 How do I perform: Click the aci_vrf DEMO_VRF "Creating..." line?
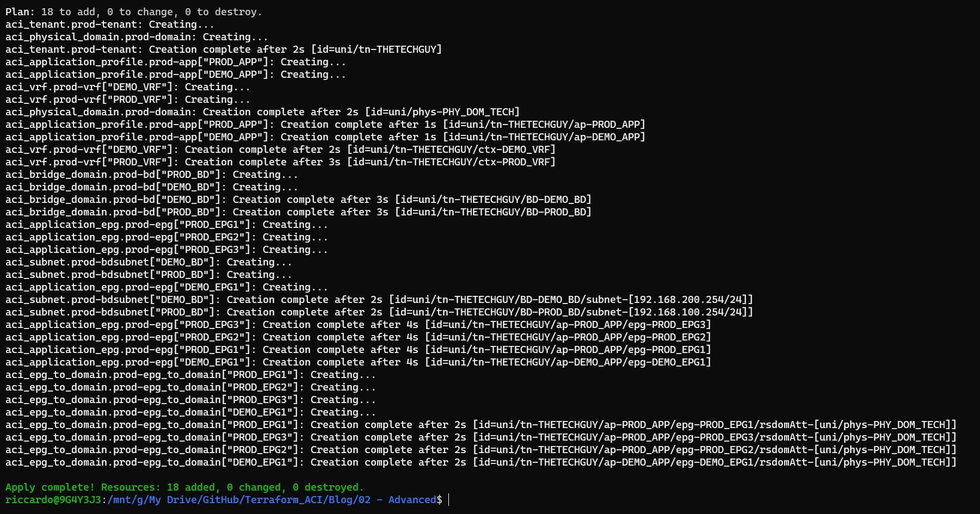127,87
